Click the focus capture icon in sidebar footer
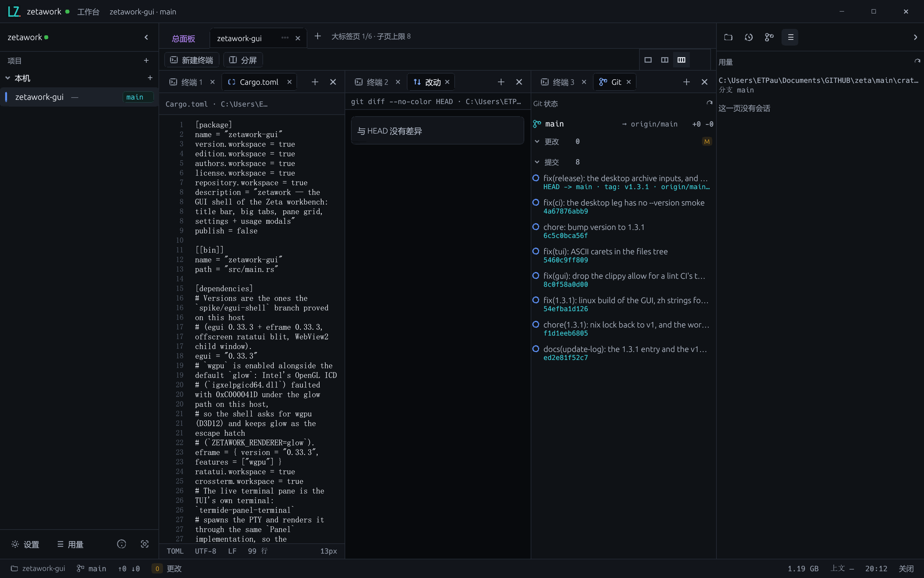This screenshot has width=924, height=578. coord(145,544)
